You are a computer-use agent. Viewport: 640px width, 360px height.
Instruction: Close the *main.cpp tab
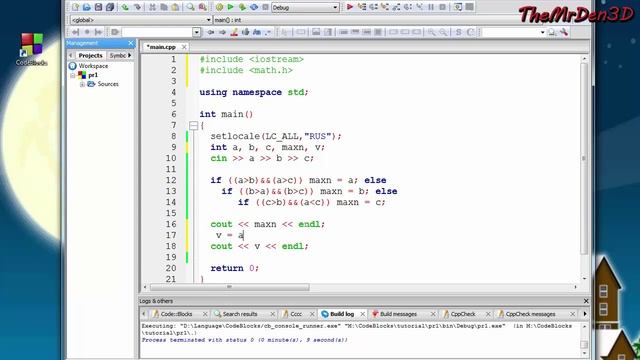point(184,47)
